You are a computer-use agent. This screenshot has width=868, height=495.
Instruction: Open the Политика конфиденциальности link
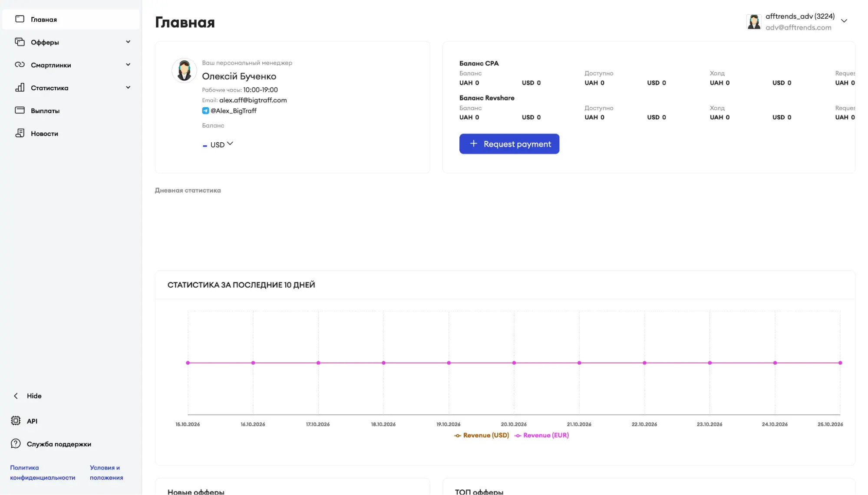43,473
